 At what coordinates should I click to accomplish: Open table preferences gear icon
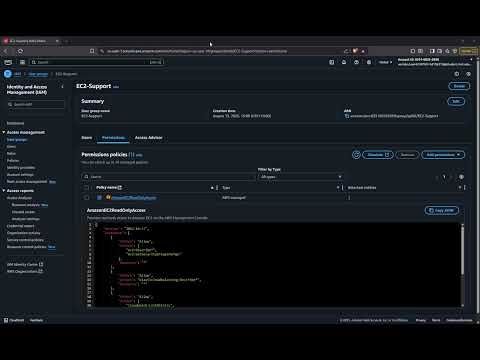[x=461, y=177]
